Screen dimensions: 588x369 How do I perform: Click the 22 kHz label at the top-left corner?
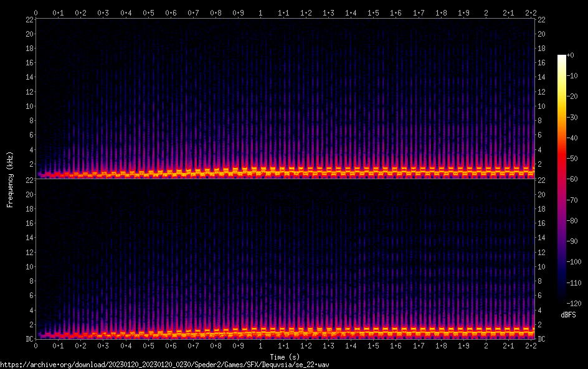pyautogui.click(x=29, y=20)
